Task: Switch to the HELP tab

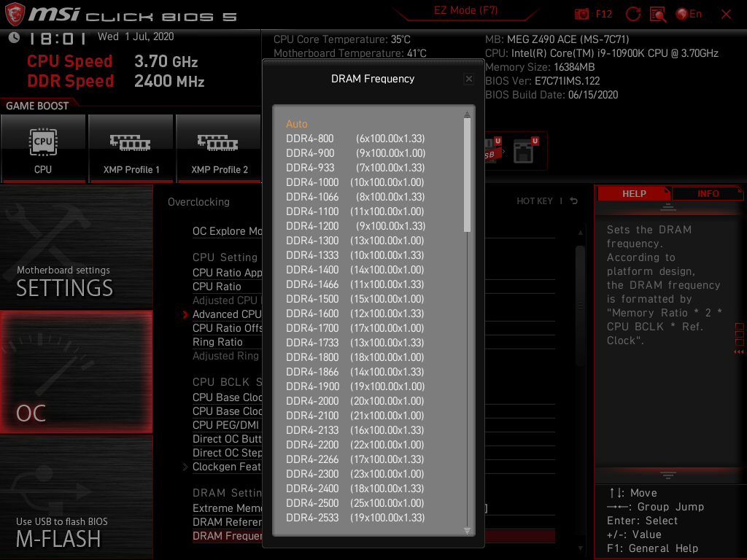Action: click(x=633, y=193)
